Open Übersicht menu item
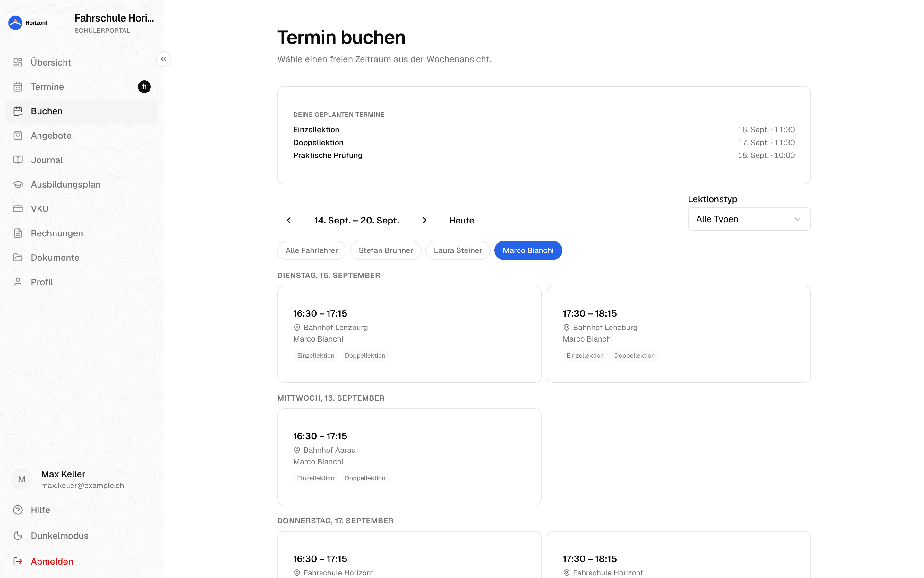This screenshot has width=924, height=578. point(82,62)
